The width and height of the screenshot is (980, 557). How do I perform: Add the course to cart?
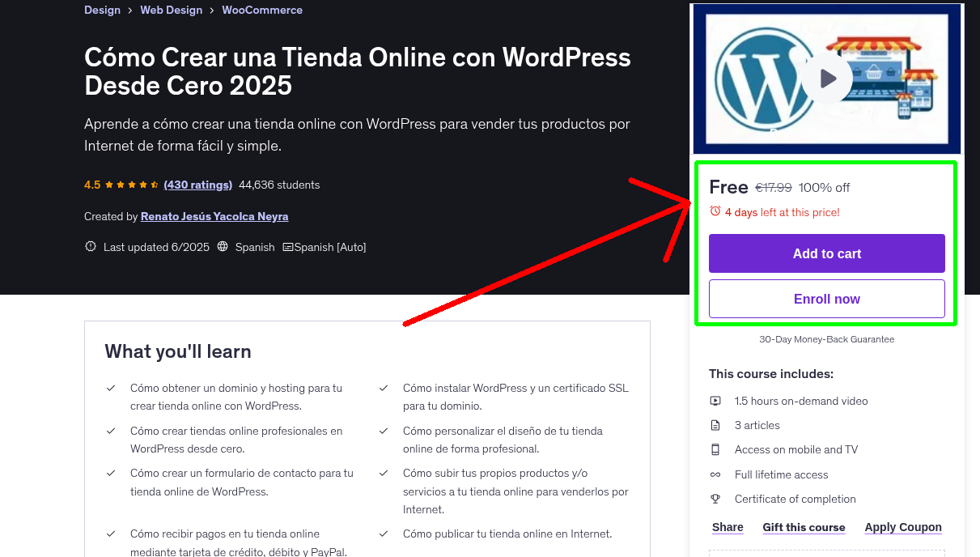point(826,253)
